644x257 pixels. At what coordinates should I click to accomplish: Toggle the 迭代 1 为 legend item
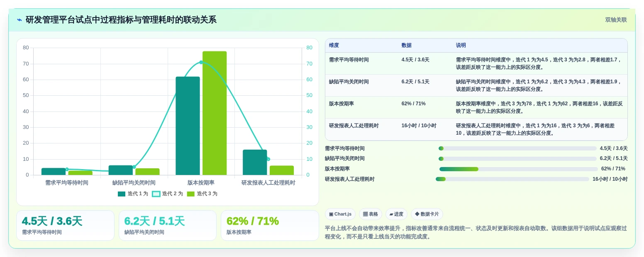[133, 194]
